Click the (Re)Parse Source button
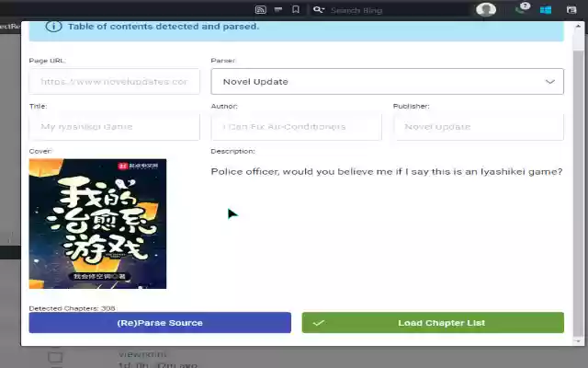 click(160, 323)
